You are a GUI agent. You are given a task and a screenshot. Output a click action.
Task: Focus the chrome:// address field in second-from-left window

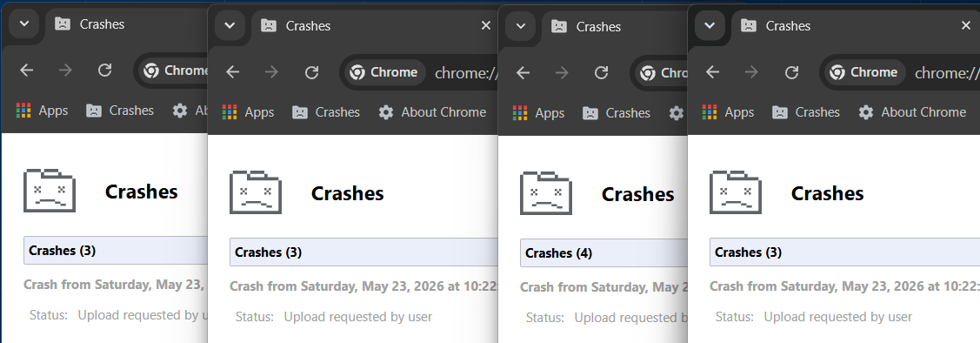coord(465,72)
